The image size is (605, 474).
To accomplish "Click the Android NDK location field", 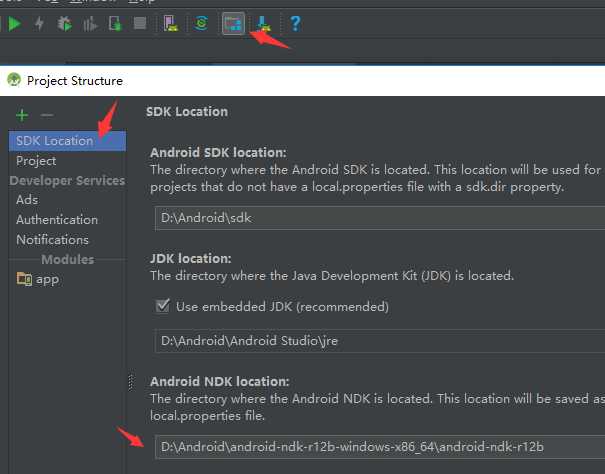I will click(380, 447).
